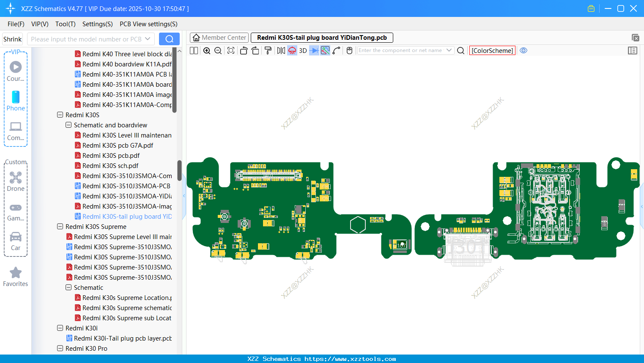Open the Member Center page
Screen dimensions: 644x363
point(219,37)
